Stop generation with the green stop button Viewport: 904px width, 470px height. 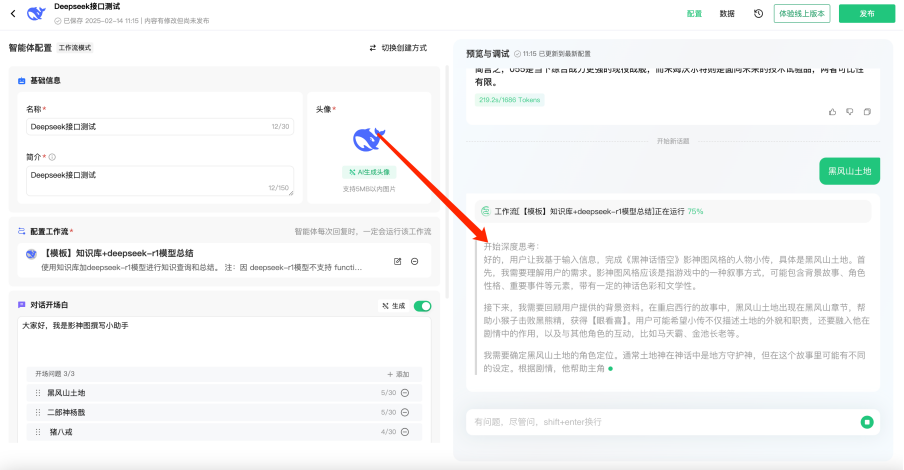(x=867, y=422)
